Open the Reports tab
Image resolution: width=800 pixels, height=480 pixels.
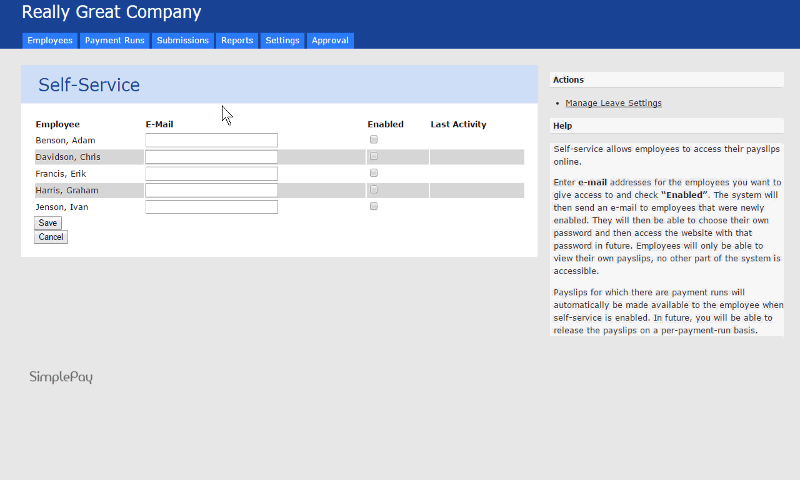pyautogui.click(x=237, y=41)
